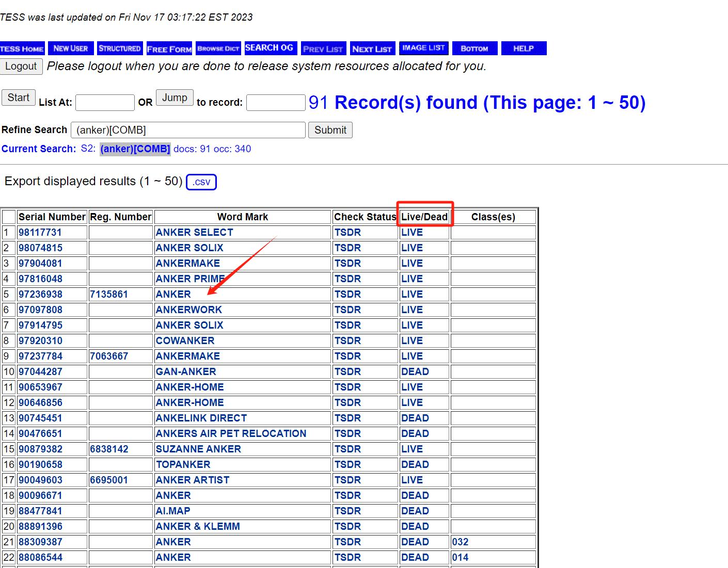Jump to Bottom of page

click(474, 48)
